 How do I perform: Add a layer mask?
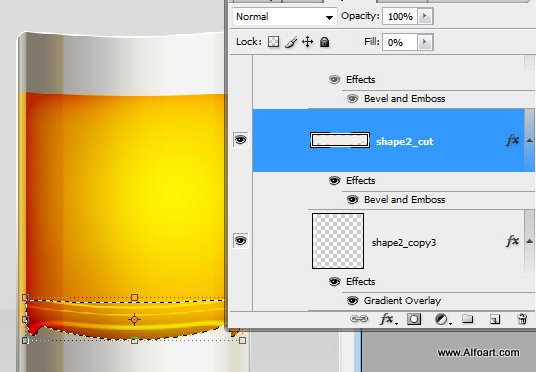click(x=414, y=319)
